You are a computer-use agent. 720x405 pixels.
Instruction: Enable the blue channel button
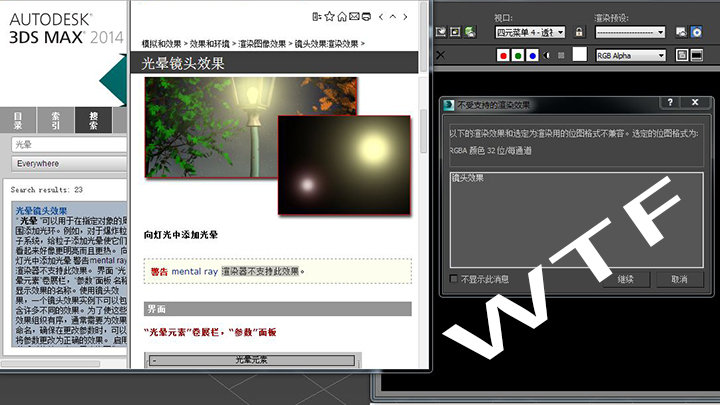pyautogui.click(x=533, y=56)
